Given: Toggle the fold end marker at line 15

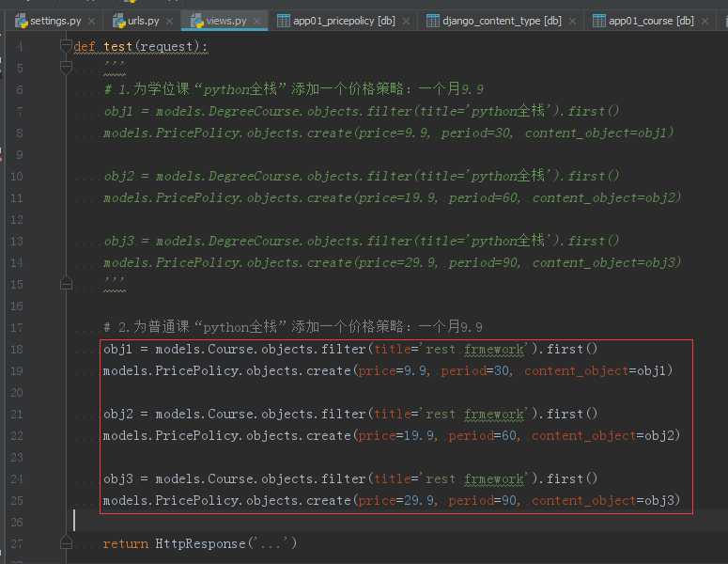Looking at the screenshot, I should (x=66, y=283).
